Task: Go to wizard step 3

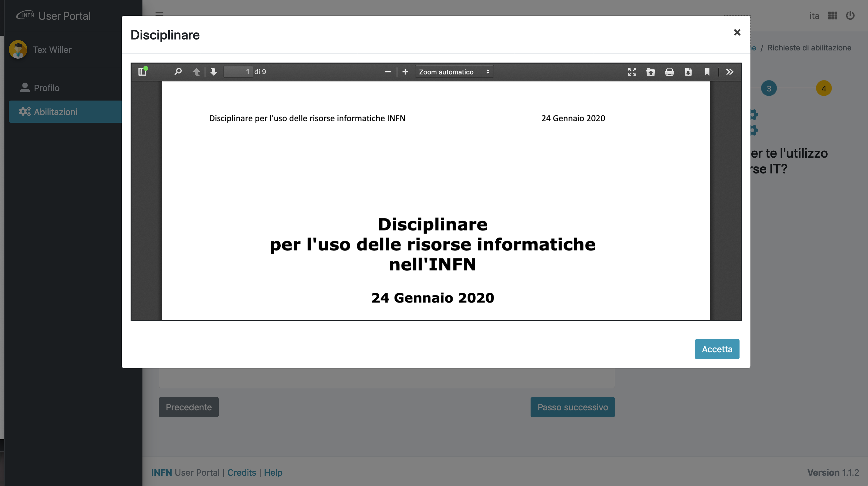Action: pyautogui.click(x=769, y=88)
